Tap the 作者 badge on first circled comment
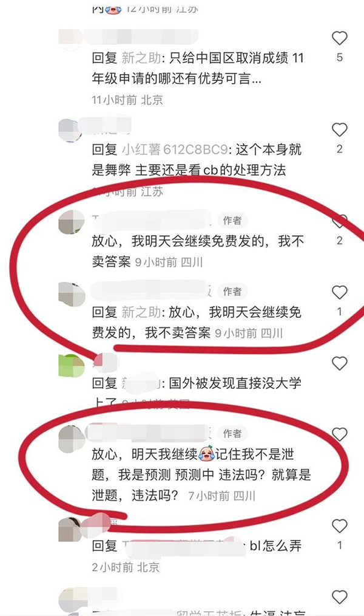This screenshot has height=616, width=364. coord(232,221)
